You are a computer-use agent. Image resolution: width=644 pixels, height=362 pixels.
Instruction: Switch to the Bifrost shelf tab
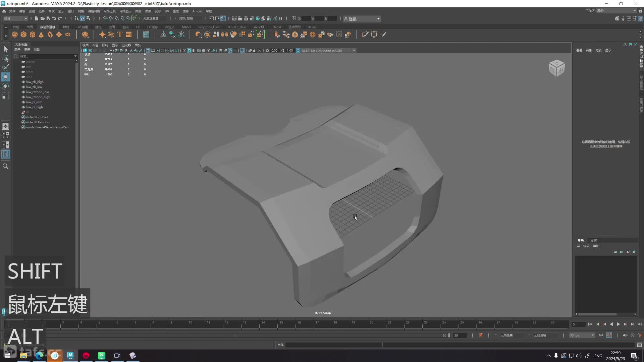(x=276, y=27)
